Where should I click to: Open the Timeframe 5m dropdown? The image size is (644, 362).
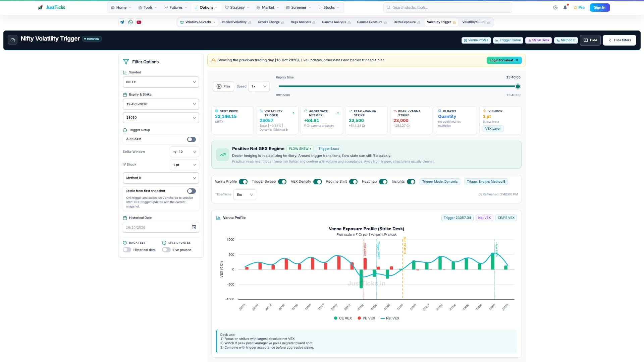click(x=245, y=195)
